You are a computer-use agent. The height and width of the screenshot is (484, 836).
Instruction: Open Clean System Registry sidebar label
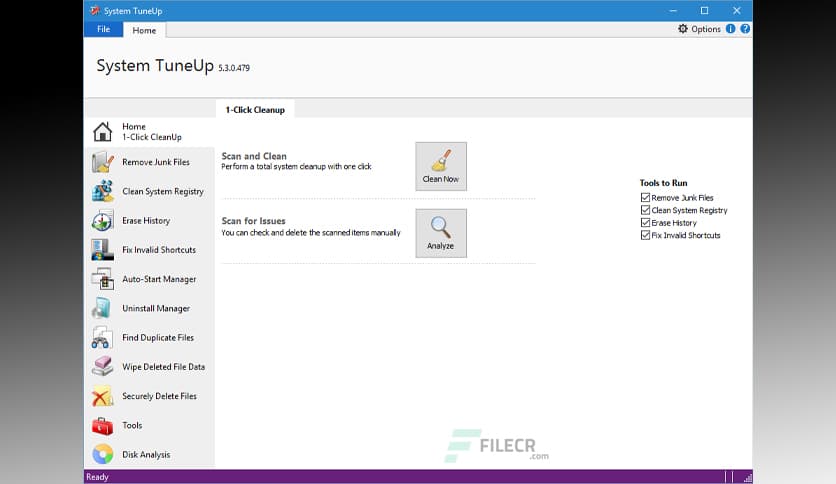point(163,191)
